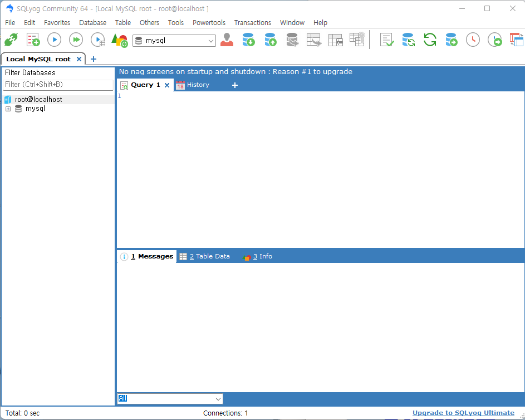Select root@localhost in the object browser
Viewport: 525px width, 420px height.
tap(38, 100)
